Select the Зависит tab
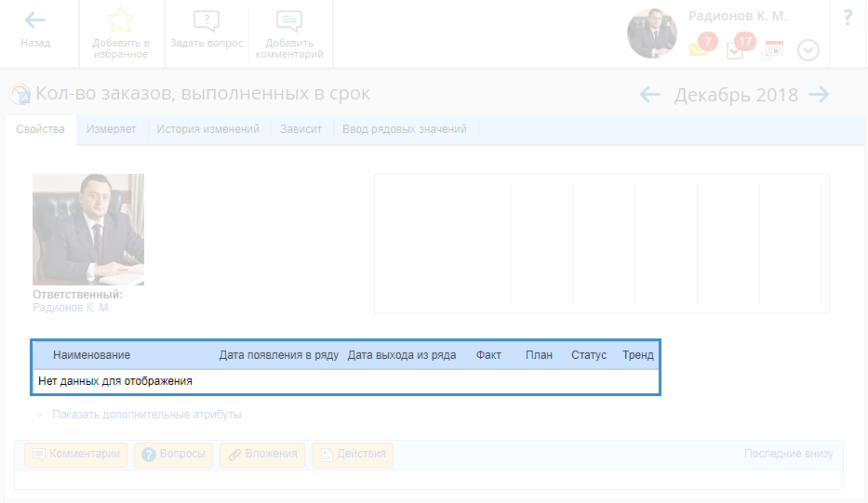This screenshot has height=503, width=868. pyautogui.click(x=300, y=129)
